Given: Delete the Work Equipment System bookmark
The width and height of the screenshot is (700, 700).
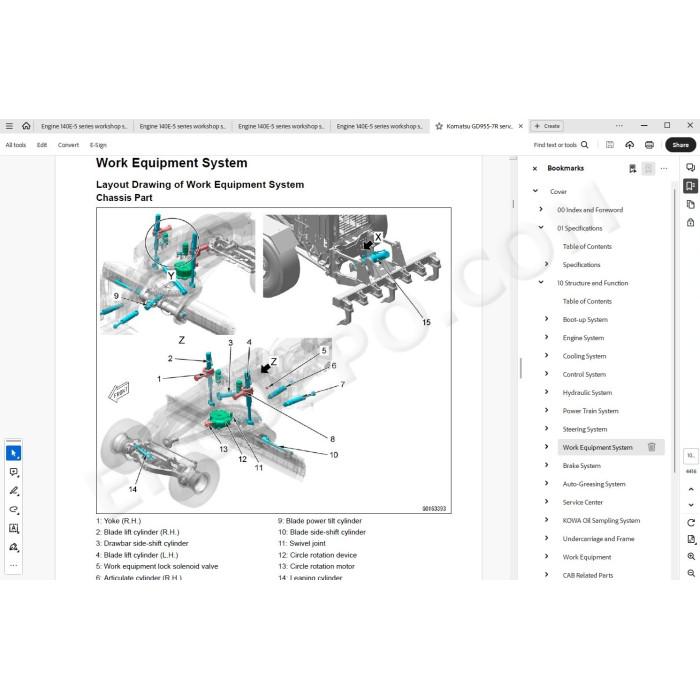Looking at the screenshot, I should pos(651,447).
